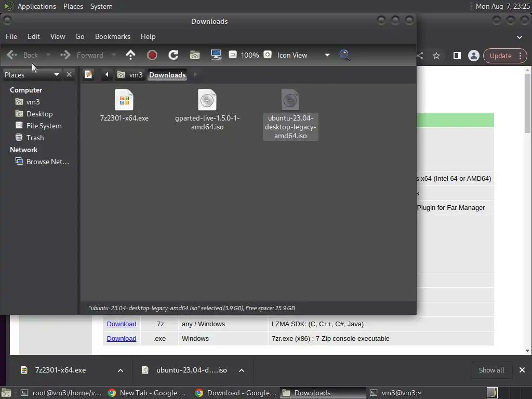Share page icon in Chrome toolbar
Viewport: 532px width, 399px height.
(x=420, y=56)
